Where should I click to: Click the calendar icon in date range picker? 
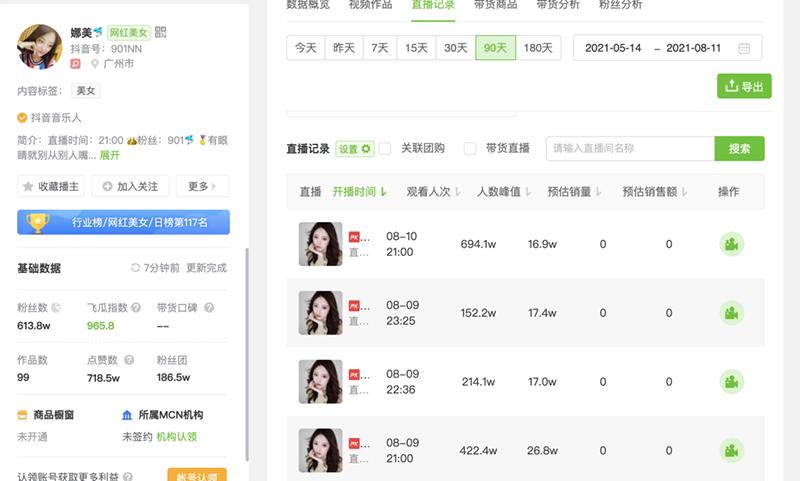coord(744,48)
